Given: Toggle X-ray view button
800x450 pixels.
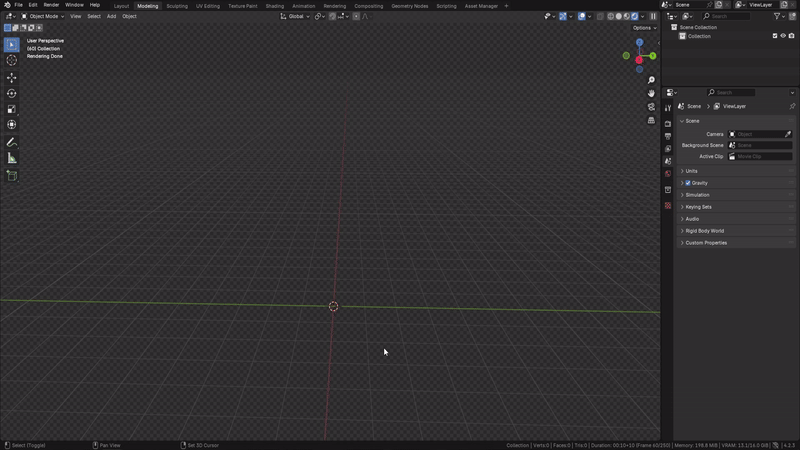Looking at the screenshot, I should pos(600,16).
